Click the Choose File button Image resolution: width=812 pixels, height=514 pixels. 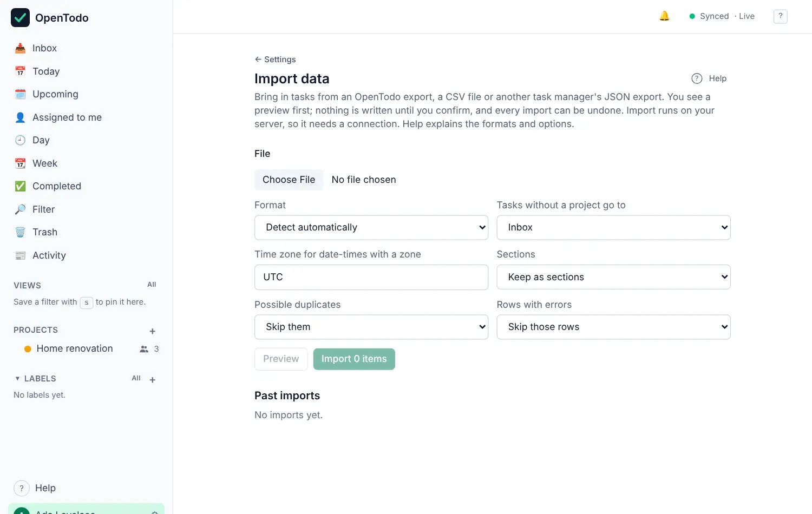(x=289, y=180)
